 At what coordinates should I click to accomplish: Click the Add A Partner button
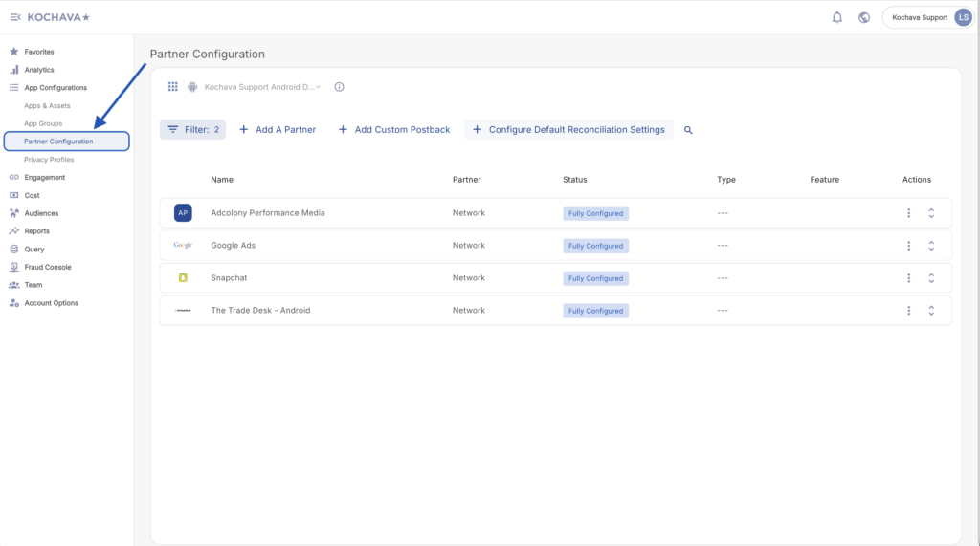pos(277,129)
